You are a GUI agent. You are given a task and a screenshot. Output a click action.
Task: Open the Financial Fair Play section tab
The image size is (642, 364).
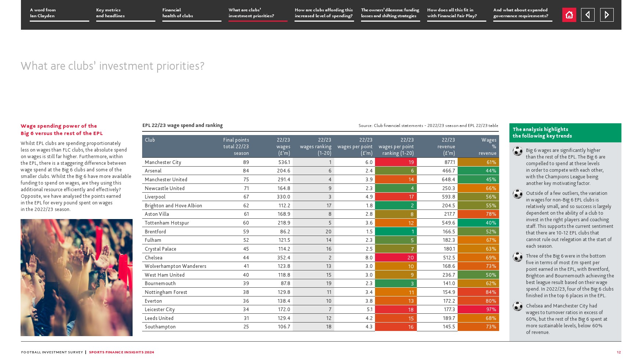coord(456,13)
